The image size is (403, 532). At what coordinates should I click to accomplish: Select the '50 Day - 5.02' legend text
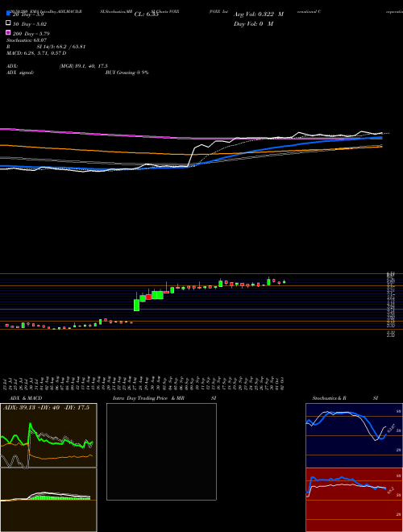[30, 24]
